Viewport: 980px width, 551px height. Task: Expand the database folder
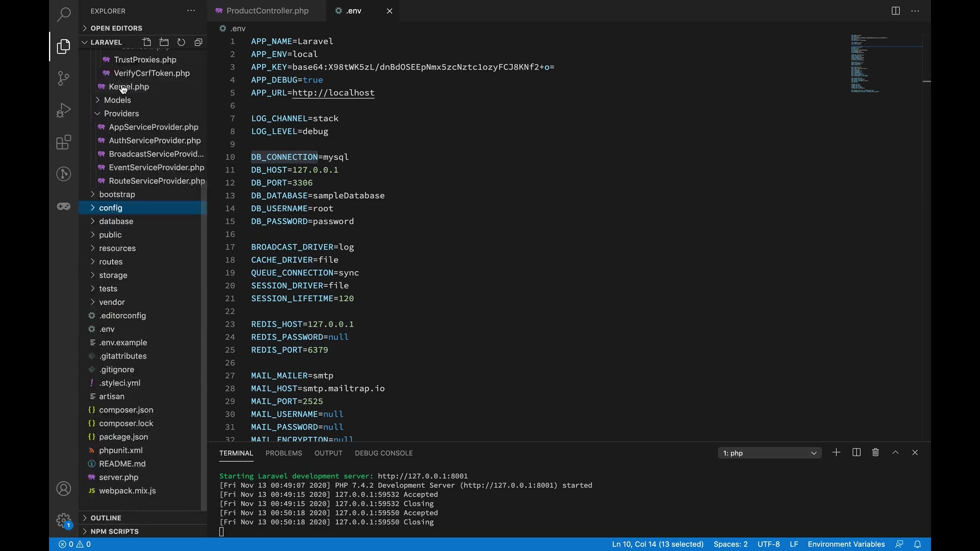click(116, 221)
